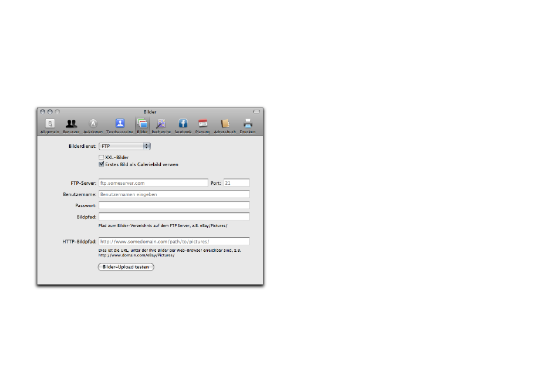Screen dimensions: 560x392
Task: Open the Allgemein preferences pane
Action: point(50,126)
